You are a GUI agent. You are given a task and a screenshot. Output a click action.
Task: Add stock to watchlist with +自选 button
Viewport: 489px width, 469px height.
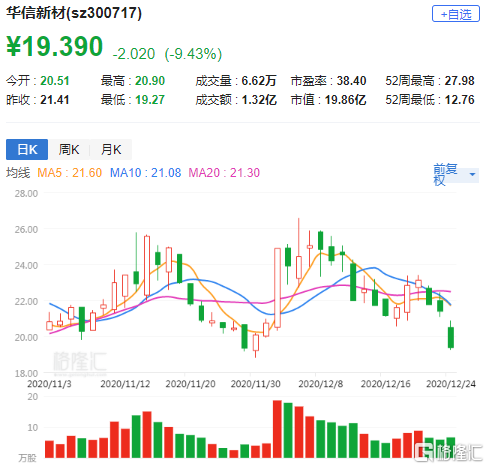(455, 14)
